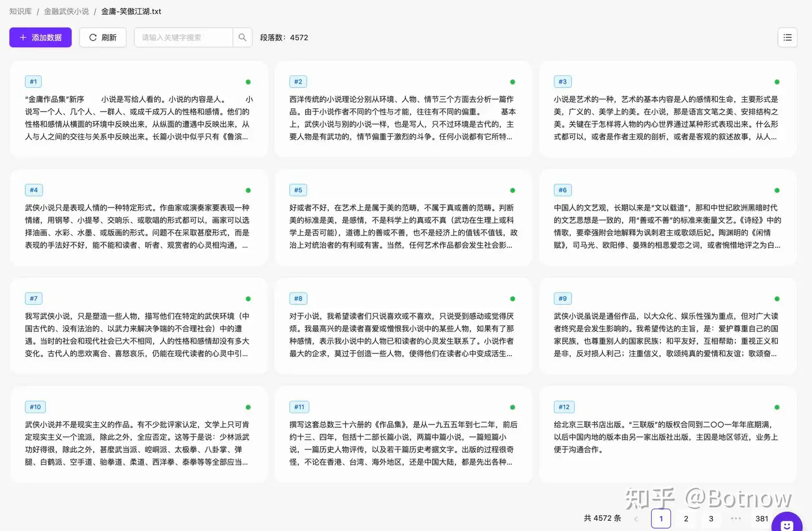
Task: Click the green status dot on card #12
Action: [777, 407]
